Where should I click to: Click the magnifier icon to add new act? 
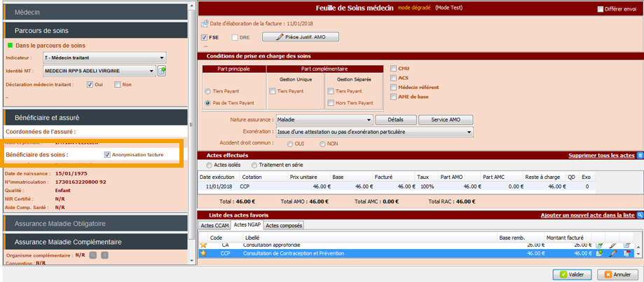[x=639, y=214]
